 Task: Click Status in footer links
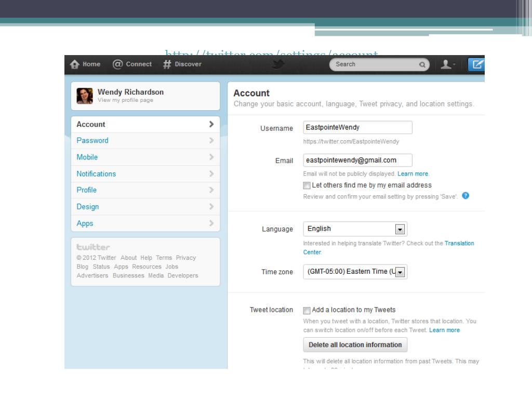click(x=101, y=267)
